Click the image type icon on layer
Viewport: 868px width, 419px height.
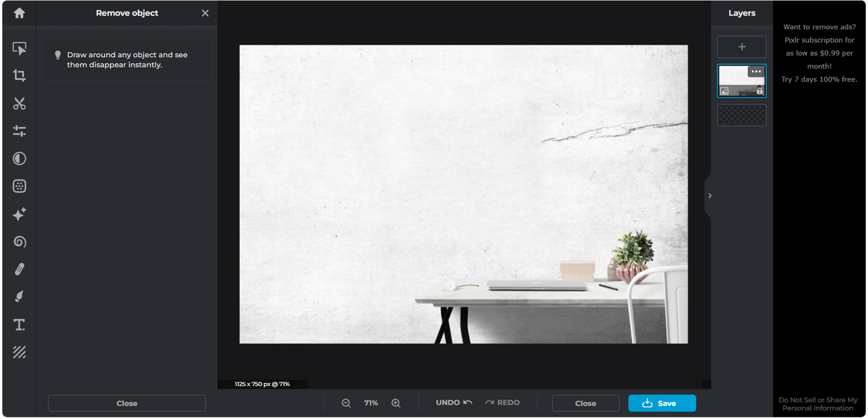tap(724, 91)
